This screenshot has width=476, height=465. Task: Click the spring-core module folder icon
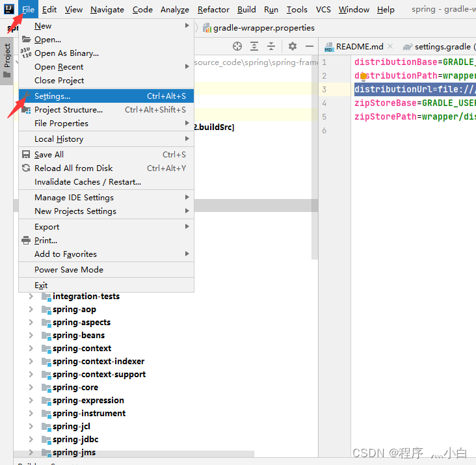pos(46,388)
